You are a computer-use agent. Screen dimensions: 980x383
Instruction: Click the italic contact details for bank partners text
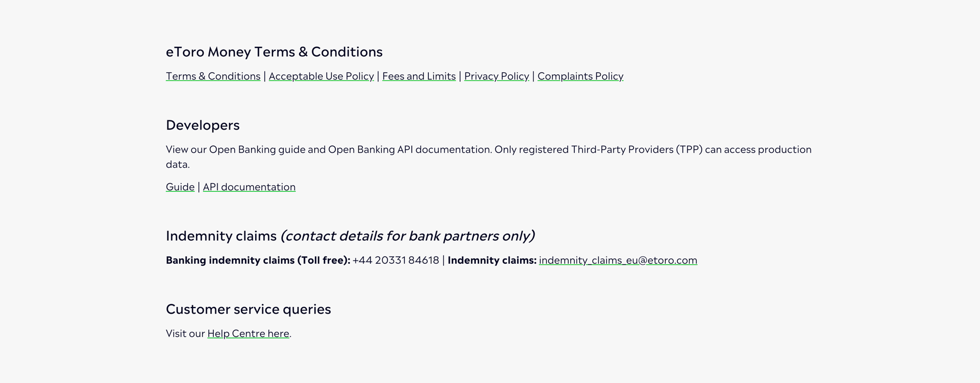(407, 236)
